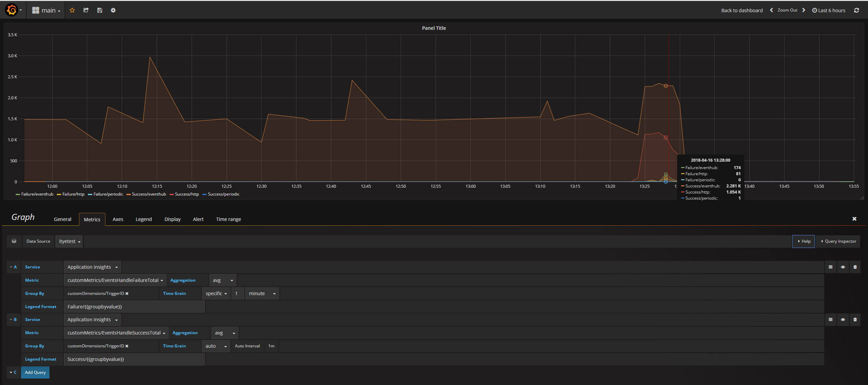Open EventsHandleSuccessTotal metric dropdown
The height and width of the screenshot is (385, 868).
pos(116,333)
